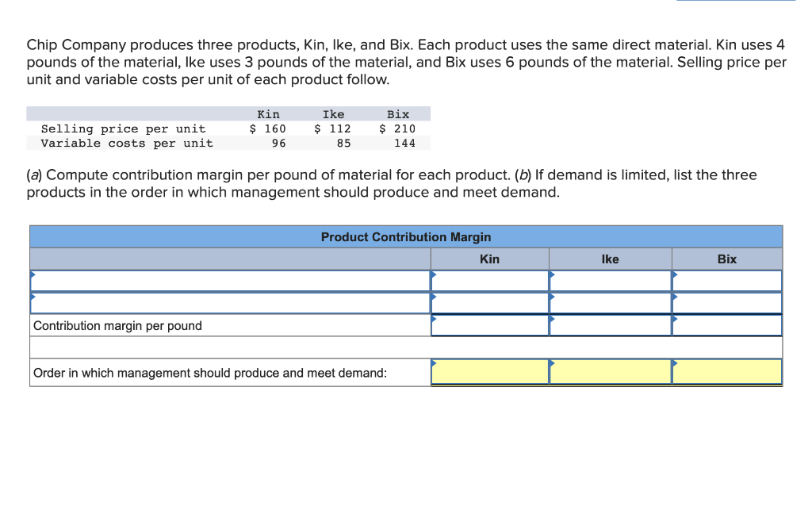The height and width of the screenshot is (514, 812).
Task: Click Ike header in data table
Action: coord(334,114)
